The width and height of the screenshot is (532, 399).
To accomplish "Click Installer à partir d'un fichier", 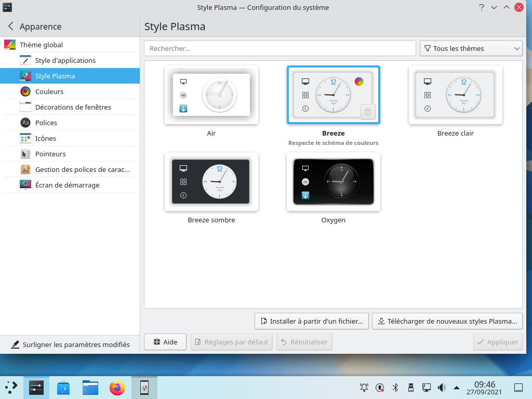I will click(x=312, y=321).
